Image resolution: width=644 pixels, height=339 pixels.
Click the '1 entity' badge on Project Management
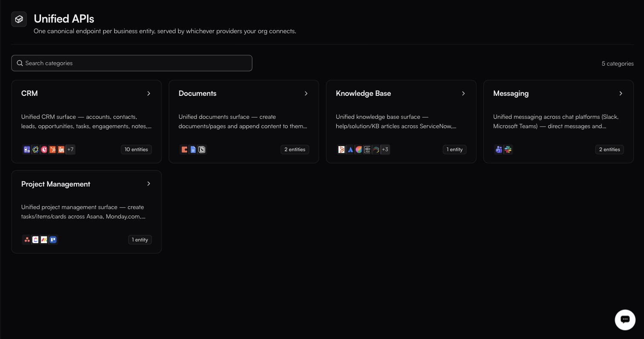140,240
